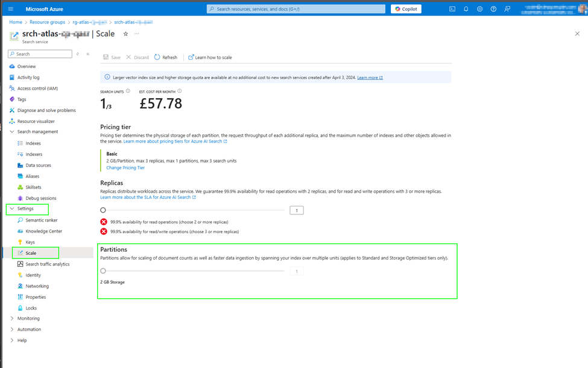The height and width of the screenshot is (368, 588).
Task: Open Cloud Shell from top bar
Action: point(452,9)
